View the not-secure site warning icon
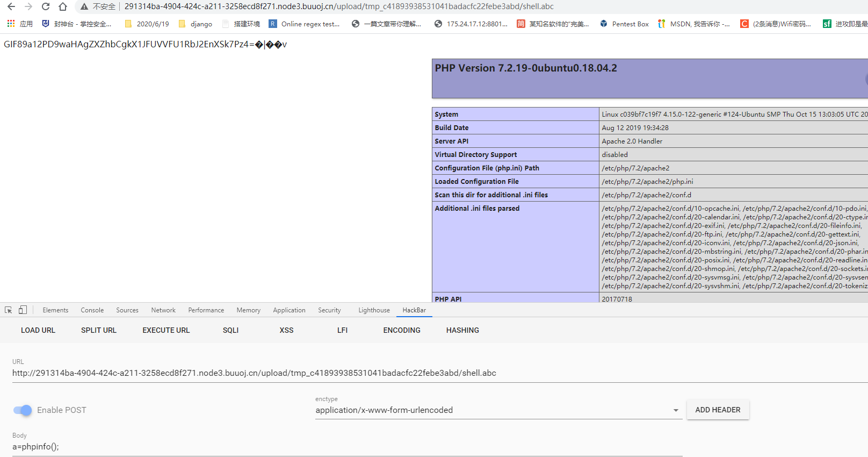Screen dimensions: 868x457 click(84, 6)
